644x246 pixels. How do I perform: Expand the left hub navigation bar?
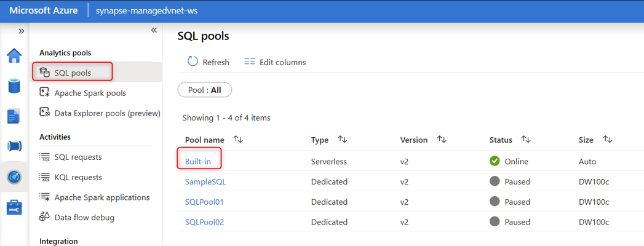tap(22, 31)
